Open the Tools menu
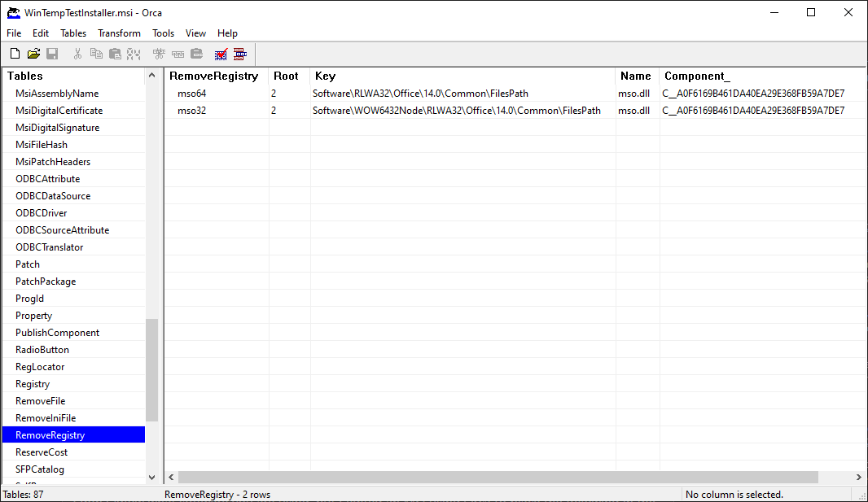Viewport: 868px width, 502px height. (164, 33)
